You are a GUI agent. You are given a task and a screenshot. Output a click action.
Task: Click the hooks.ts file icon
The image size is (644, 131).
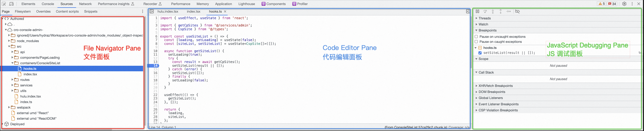tap(20, 69)
